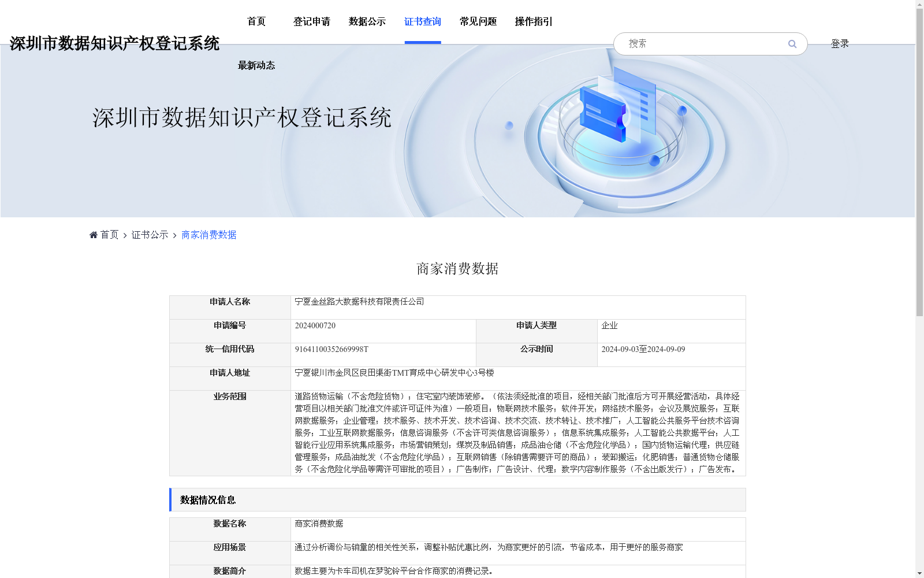924x578 pixels.
Task: Click the search magnifier icon
Action: 792,44
